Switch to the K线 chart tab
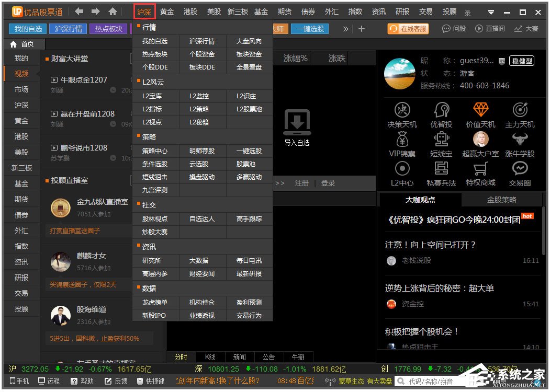The width and height of the screenshot is (550, 392). (x=210, y=357)
